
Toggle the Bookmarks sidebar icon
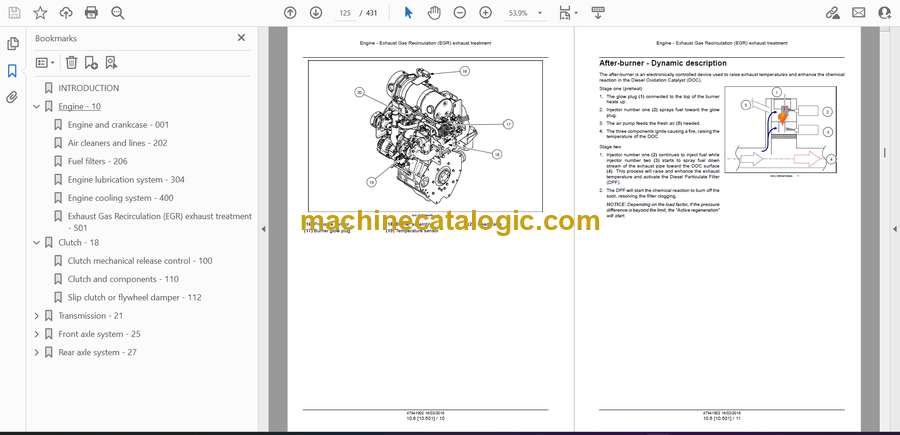pos(12,71)
